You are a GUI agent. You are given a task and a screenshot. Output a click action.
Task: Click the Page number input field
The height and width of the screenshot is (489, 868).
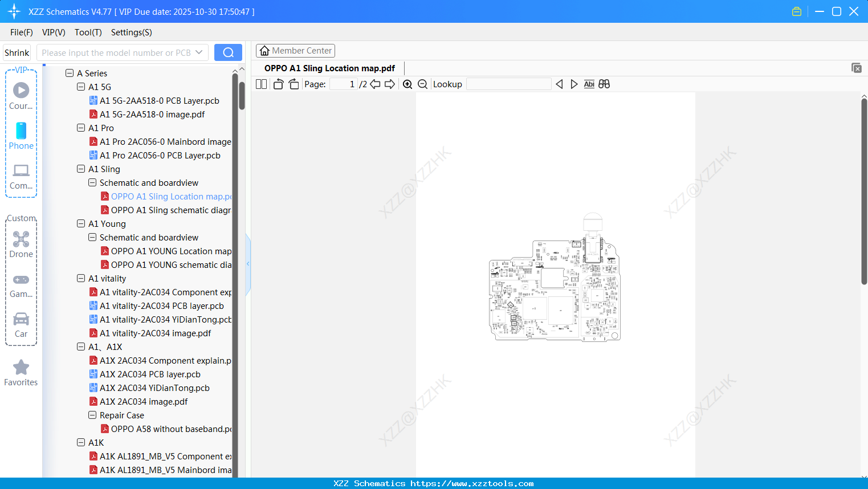[343, 84]
